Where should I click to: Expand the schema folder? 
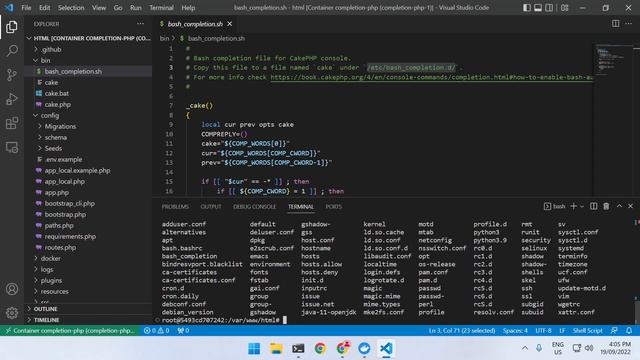click(88, 138)
